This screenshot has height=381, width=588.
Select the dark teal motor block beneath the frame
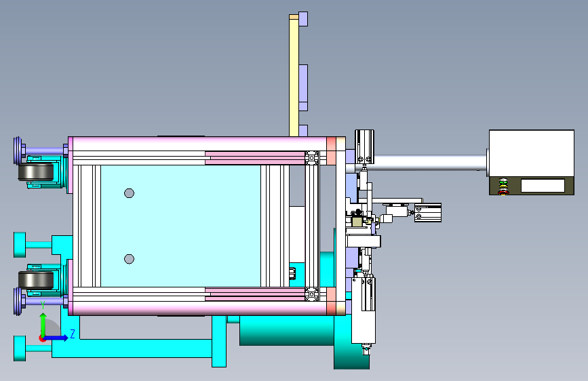(x=287, y=330)
